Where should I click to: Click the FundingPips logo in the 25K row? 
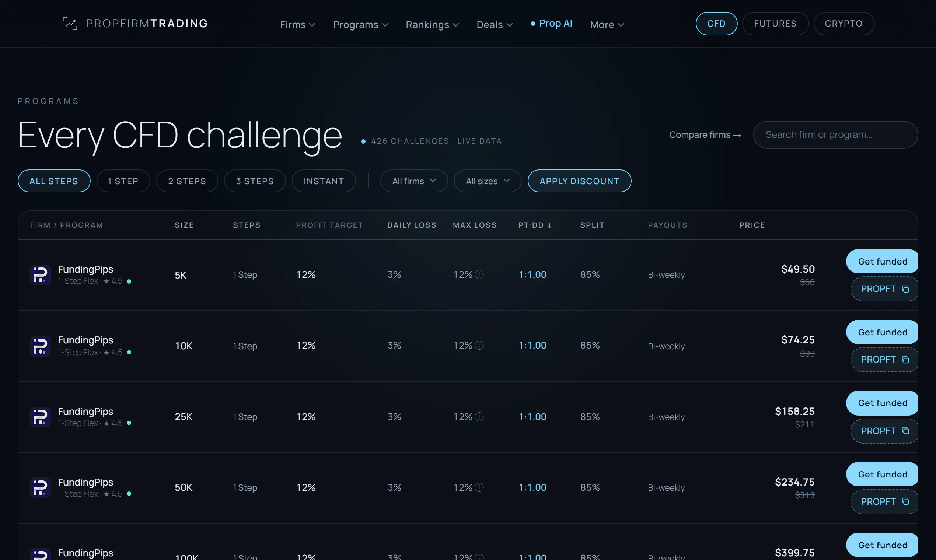pyautogui.click(x=41, y=417)
